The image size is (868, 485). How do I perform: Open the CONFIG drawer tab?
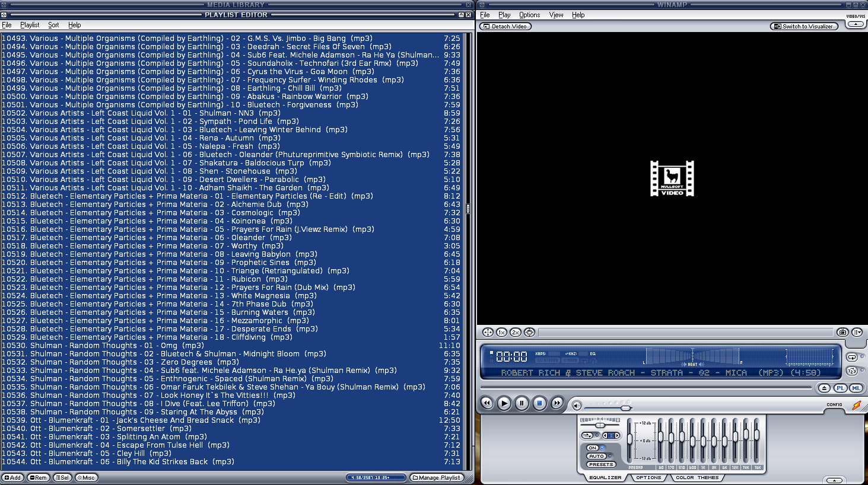tap(834, 405)
